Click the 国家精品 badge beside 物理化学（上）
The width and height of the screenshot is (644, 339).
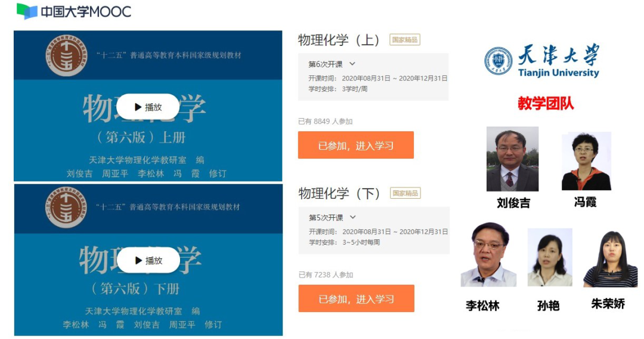pos(404,40)
